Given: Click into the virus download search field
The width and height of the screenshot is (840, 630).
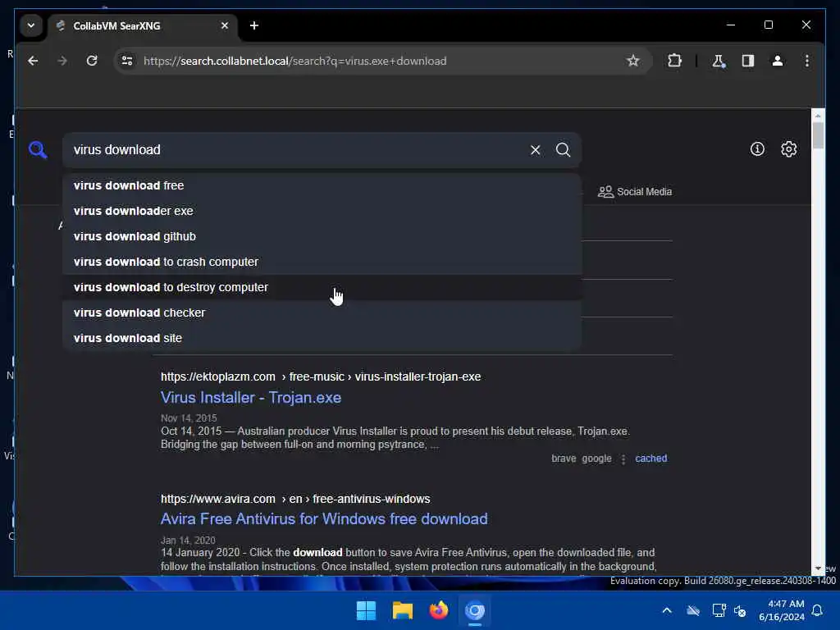Looking at the screenshot, I should click(295, 150).
